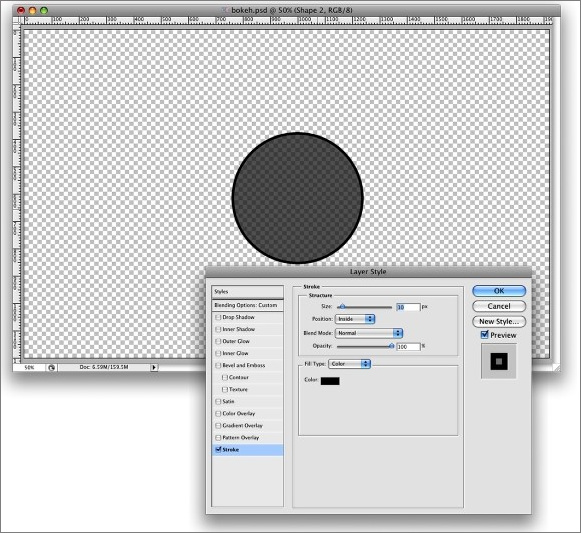Screen dimensions: 581x533
Task: Select Blending Options: Custom entry
Action: (247, 305)
